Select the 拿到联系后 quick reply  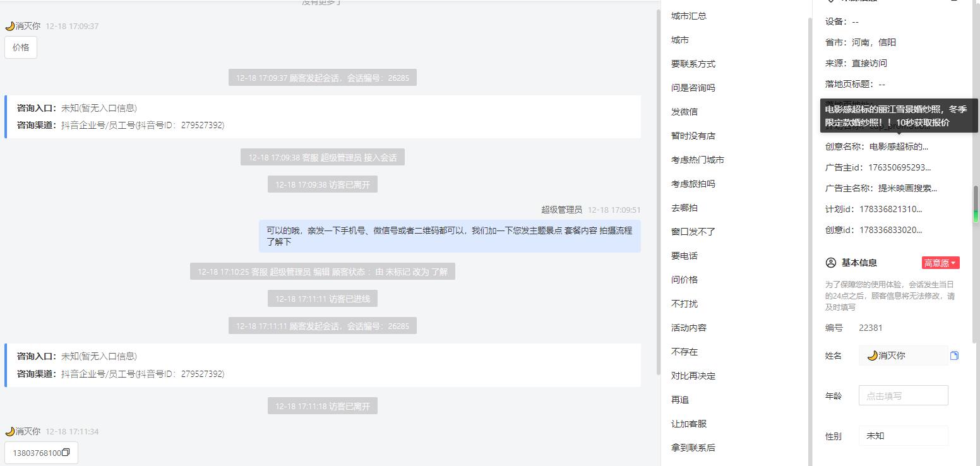[x=693, y=448]
